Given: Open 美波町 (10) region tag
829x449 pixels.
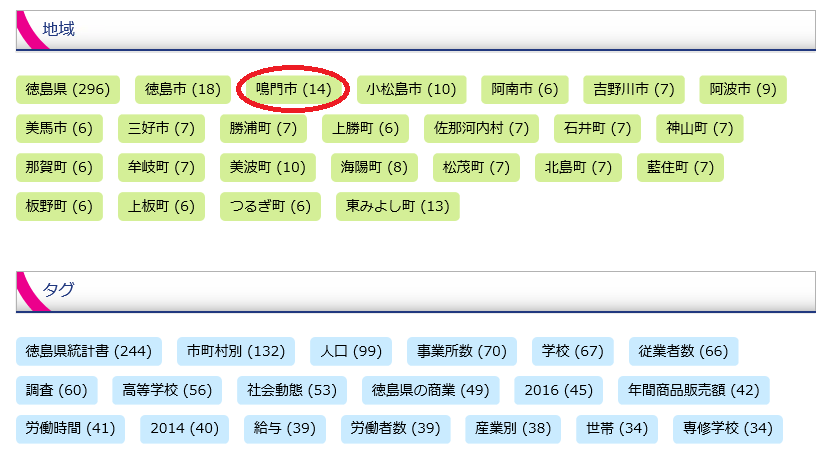Looking at the screenshot, I should (268, 168).
